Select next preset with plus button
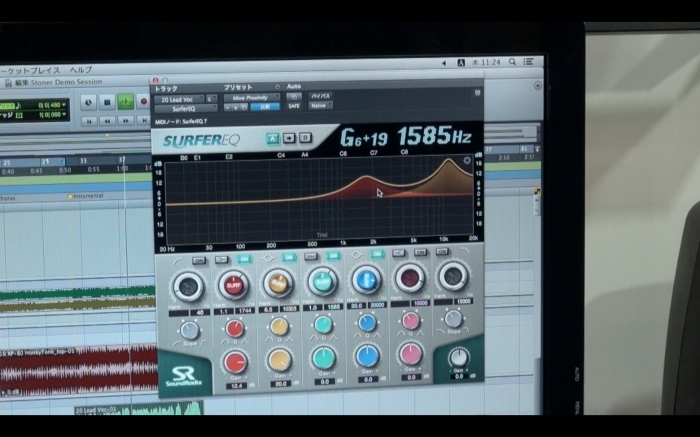The width and height of the screenshot is (700, 437). pos(236,108)
